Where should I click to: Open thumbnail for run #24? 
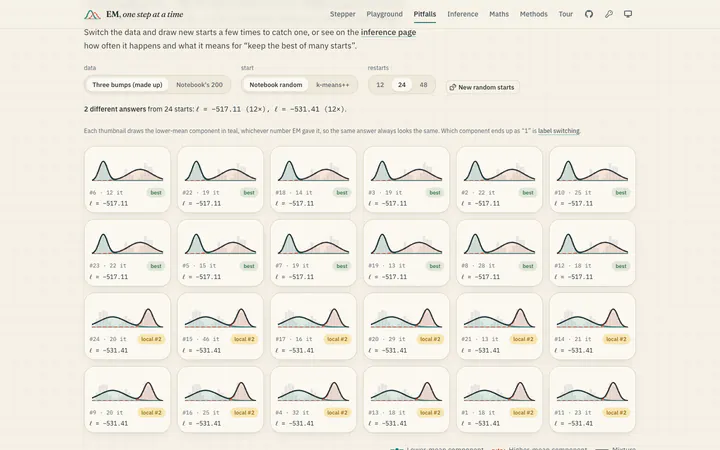click(127, 326)
